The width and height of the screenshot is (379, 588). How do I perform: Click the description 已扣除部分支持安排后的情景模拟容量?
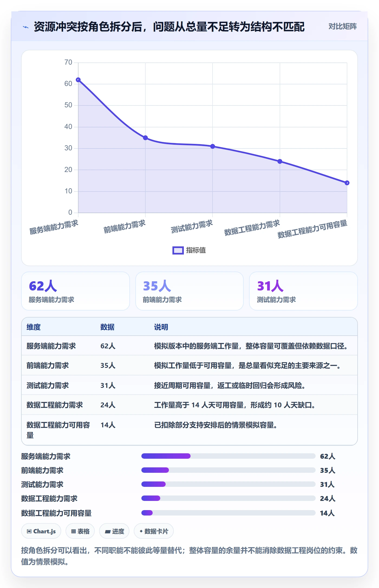(x=215, y=425)
